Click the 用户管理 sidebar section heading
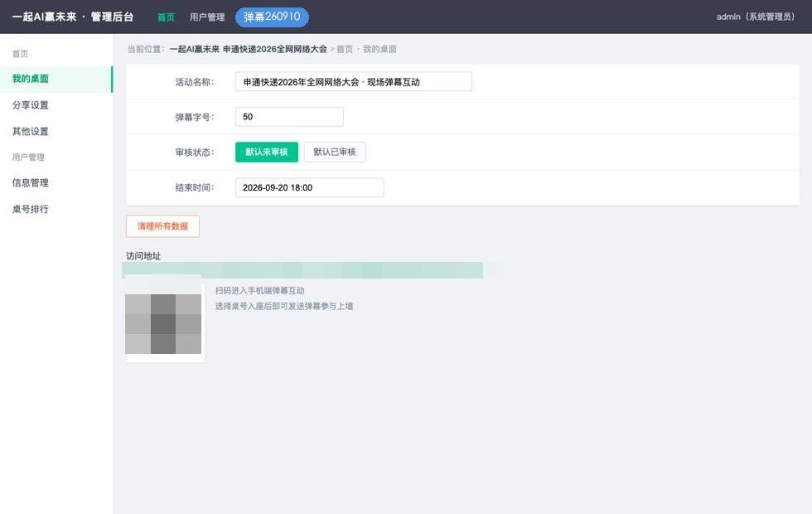The height and width of the screenshot is (514, 812). (28, 157)
